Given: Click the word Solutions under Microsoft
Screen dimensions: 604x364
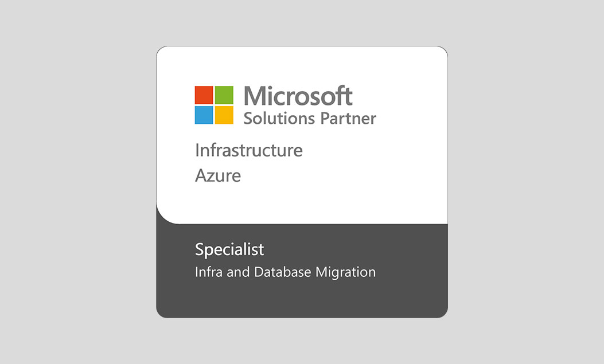Looking at the screenshot, I should [x=279, y=118].
